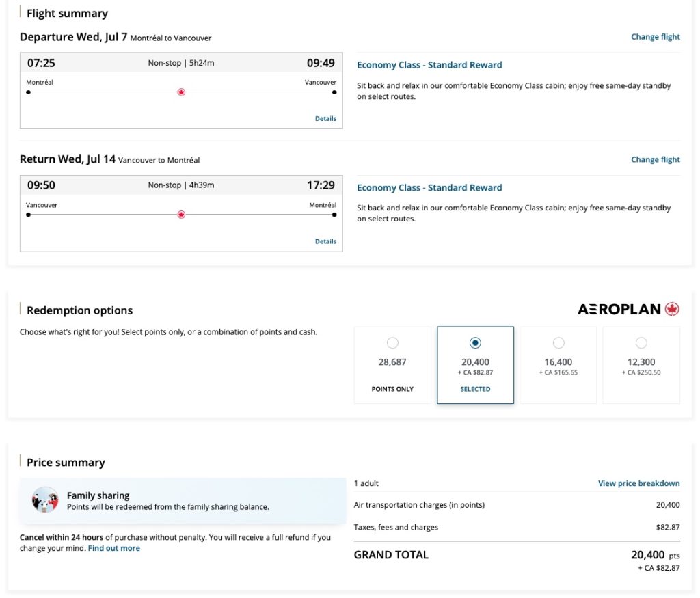Click the Family sharing avatar image
The height and width of the screenshot is (598, 700).
point(44,500)
